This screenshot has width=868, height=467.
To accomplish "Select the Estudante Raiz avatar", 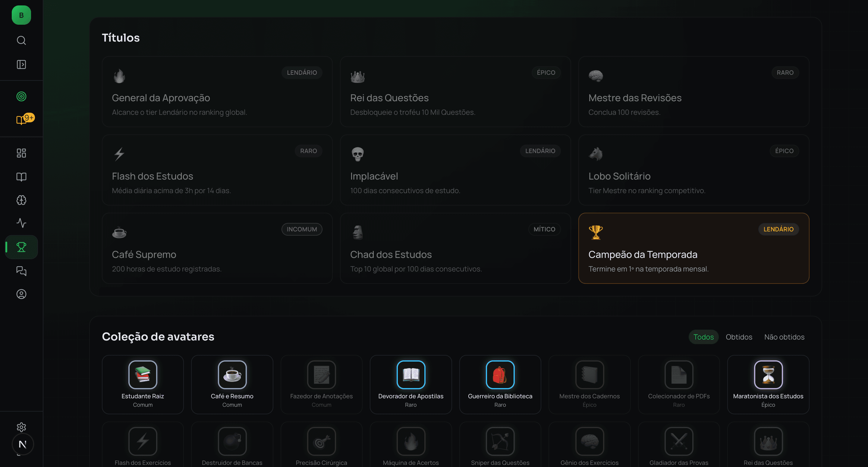I will click(143, 384).
